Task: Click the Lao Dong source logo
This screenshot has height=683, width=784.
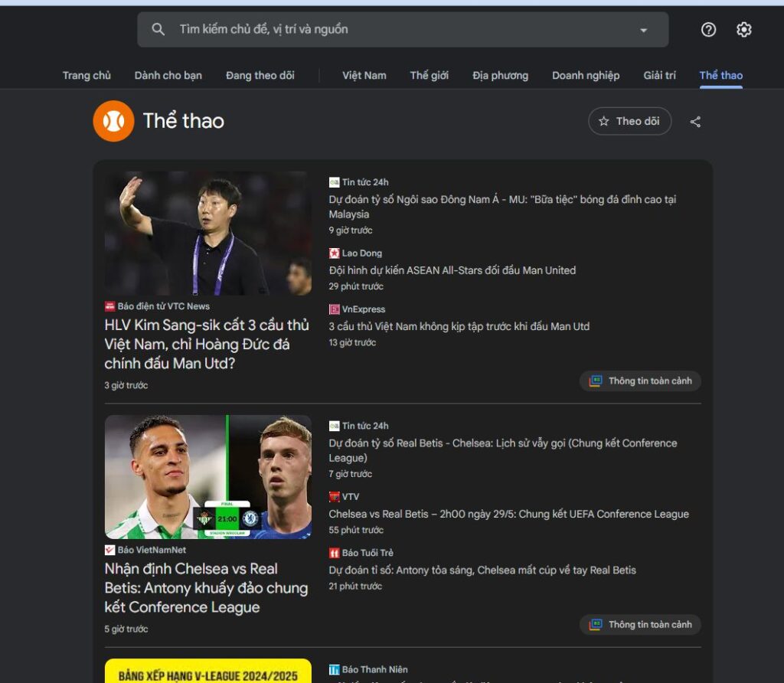Action: coord(334,253)
